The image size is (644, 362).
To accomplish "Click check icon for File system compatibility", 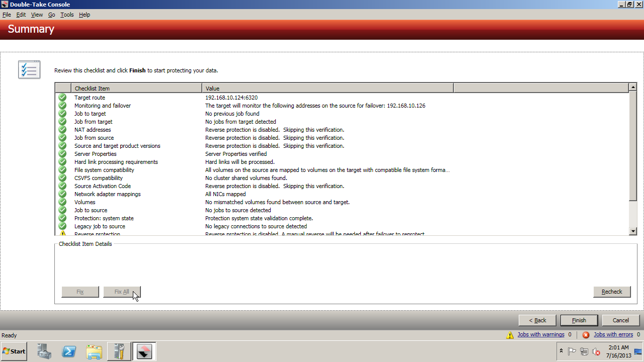I will click(x=62, y=170).
